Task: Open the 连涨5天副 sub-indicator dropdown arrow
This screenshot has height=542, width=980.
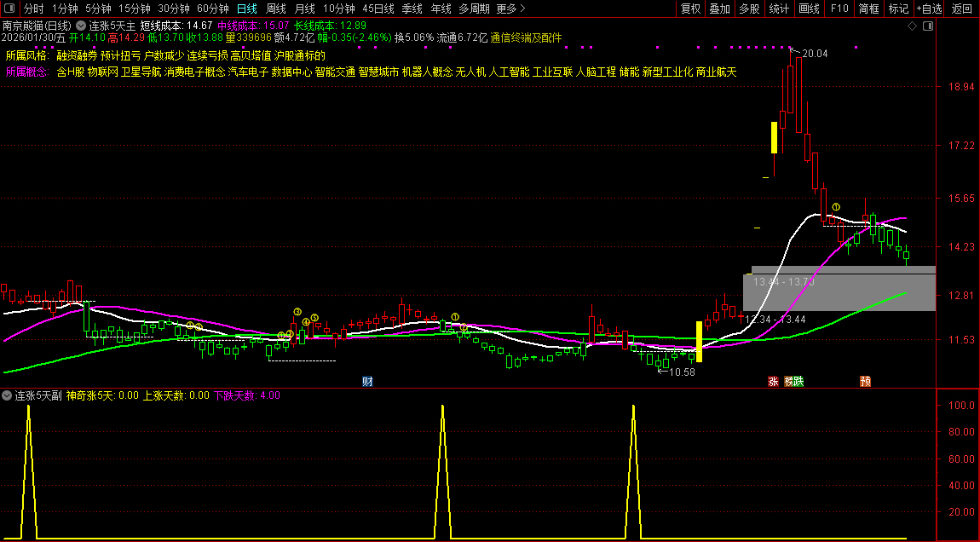Action: coord(7,395)
